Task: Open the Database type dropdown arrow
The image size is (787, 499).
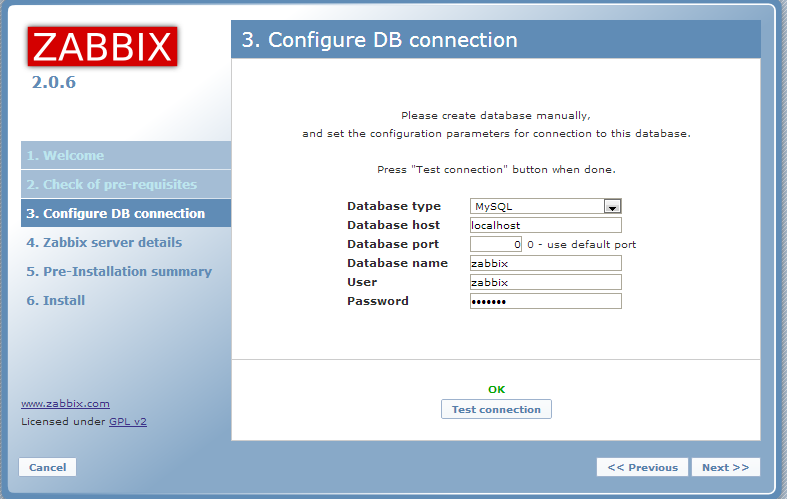Action: [612, 206]
